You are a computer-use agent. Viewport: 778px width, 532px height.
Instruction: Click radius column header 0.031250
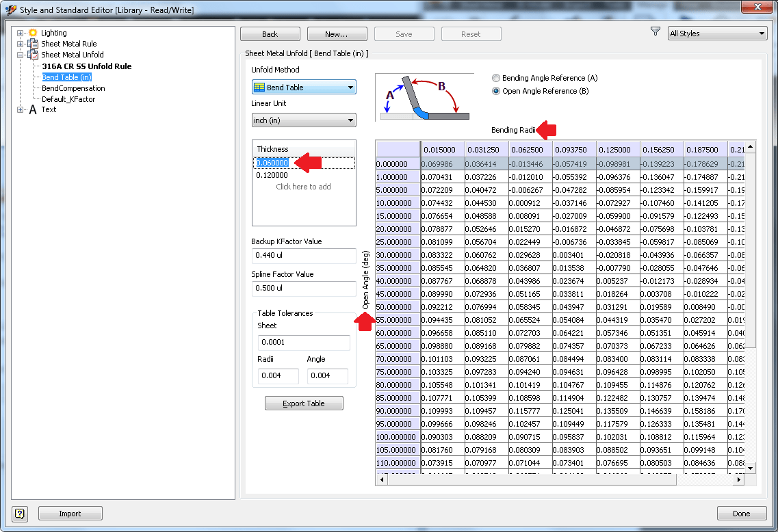tap(487, 149)
